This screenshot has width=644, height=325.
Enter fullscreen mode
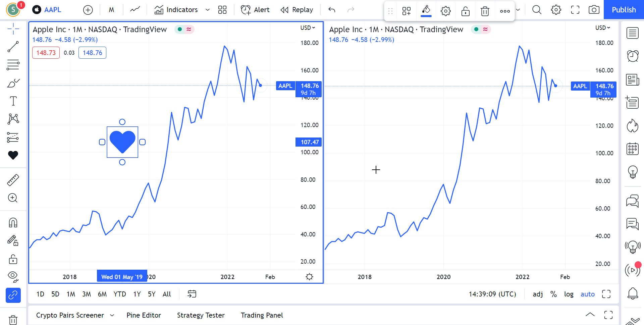[x=575, y=10]
